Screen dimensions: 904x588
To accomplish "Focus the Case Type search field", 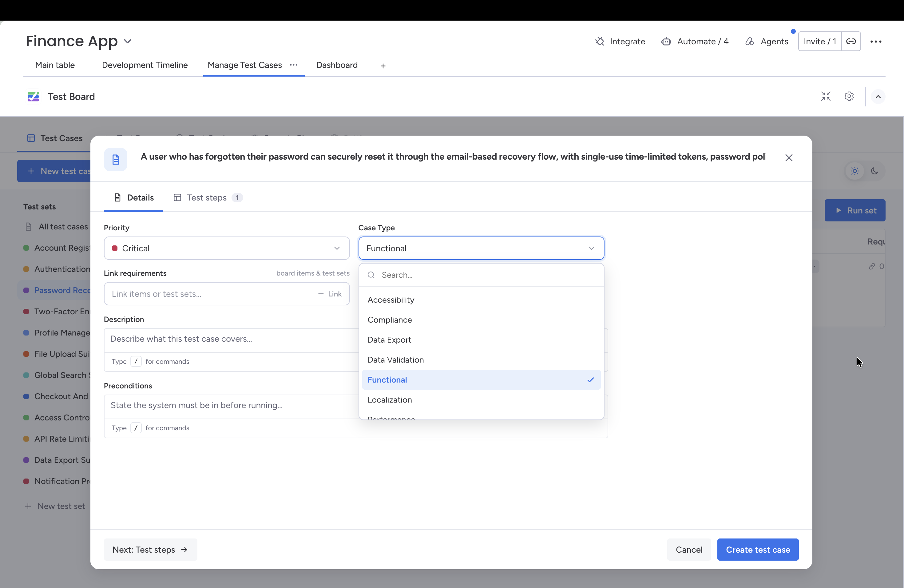I will (x=481, y=275).
